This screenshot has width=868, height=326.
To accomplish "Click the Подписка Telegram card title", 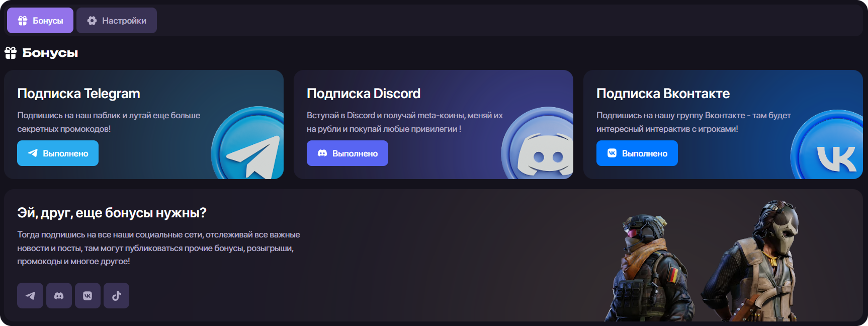I will [x=78, y=94].
